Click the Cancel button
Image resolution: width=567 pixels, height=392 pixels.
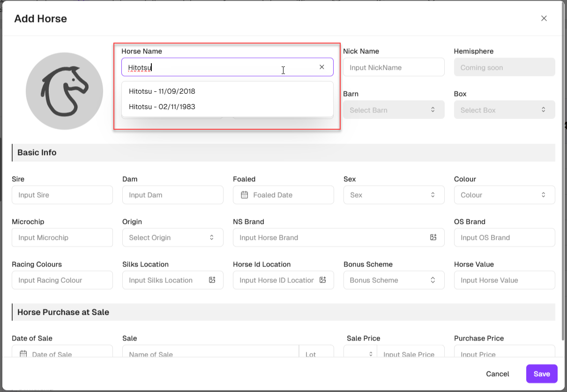(497, 374)
